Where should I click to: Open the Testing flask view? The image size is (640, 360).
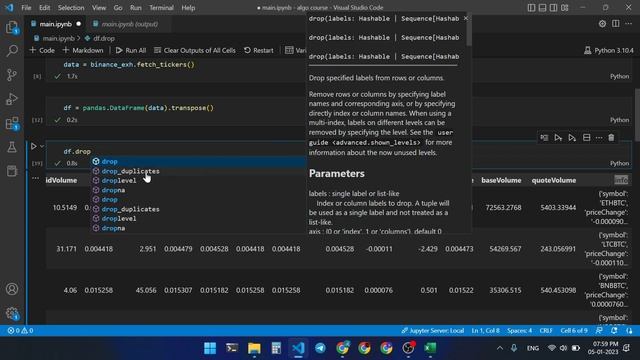point(12,147)
